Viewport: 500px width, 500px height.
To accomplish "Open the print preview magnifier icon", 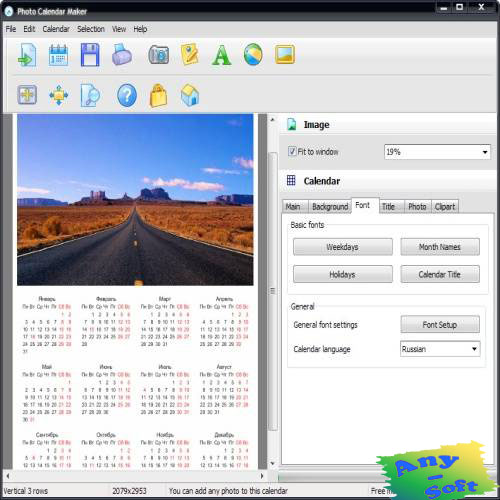I will [x=90, y=95].
